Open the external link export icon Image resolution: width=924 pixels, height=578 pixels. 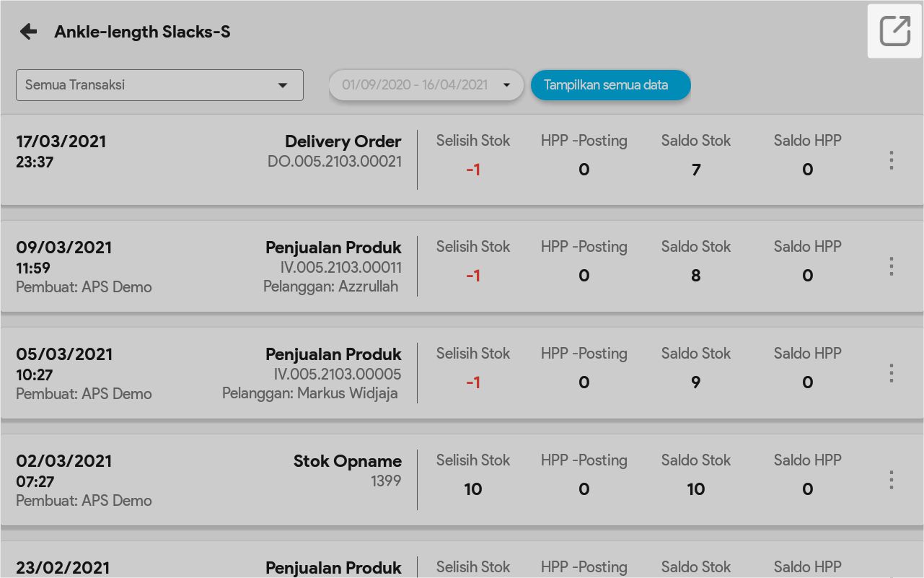click(x=894, y=31)
